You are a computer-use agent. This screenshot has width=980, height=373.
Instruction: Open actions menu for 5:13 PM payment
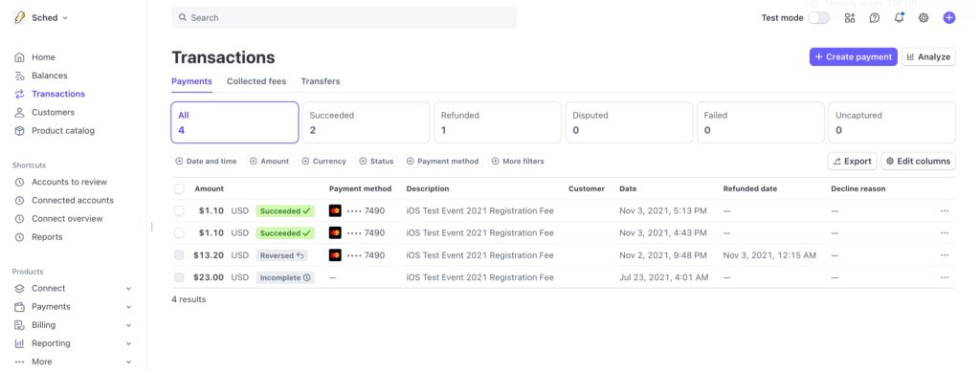coord(944,211)
